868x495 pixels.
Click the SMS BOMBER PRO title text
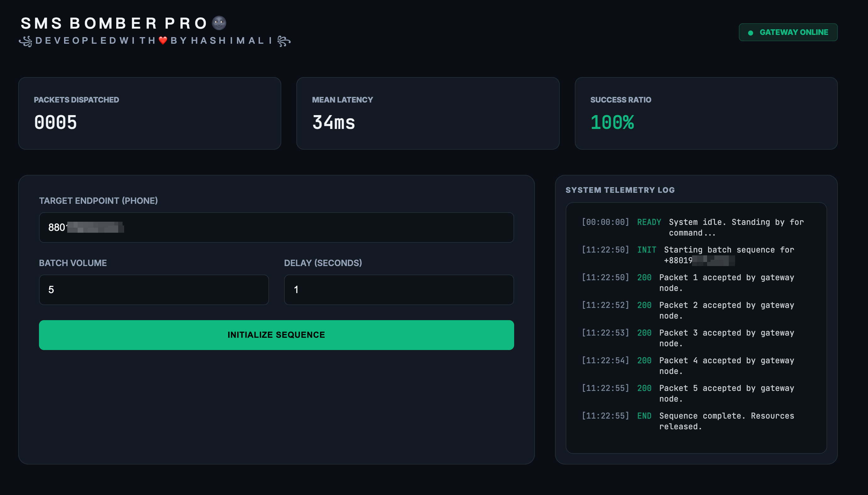coord(114,23)
